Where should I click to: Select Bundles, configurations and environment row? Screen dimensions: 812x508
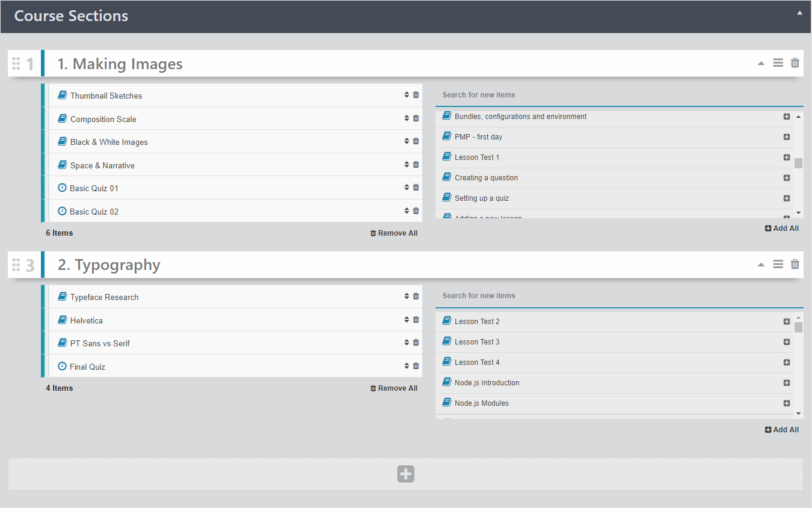(614, 117)
